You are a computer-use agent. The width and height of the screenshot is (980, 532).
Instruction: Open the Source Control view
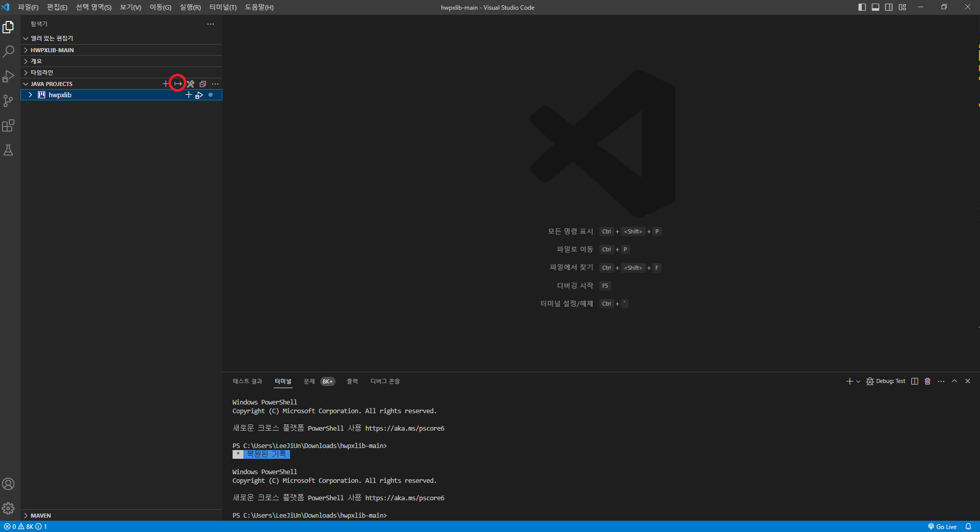click(8, 101)
